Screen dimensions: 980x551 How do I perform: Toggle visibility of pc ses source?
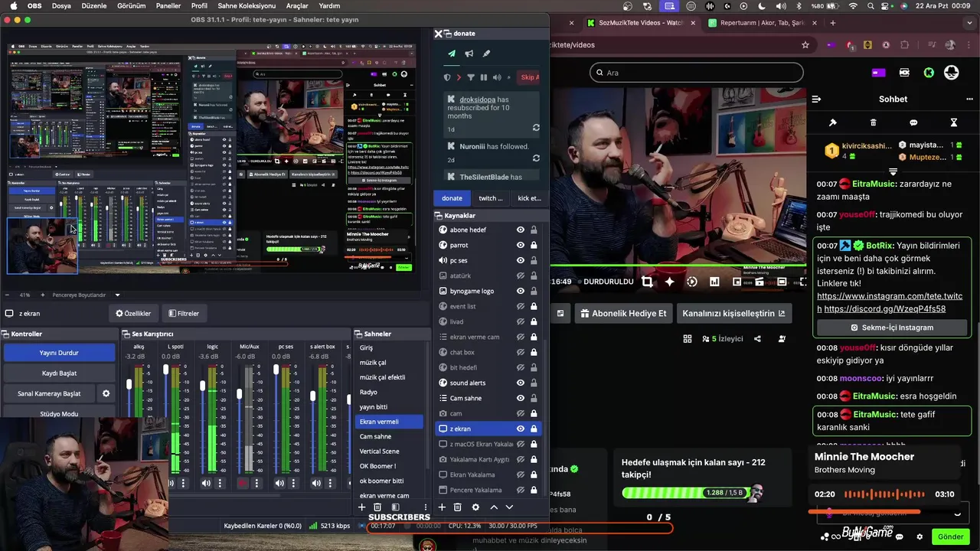521,260
